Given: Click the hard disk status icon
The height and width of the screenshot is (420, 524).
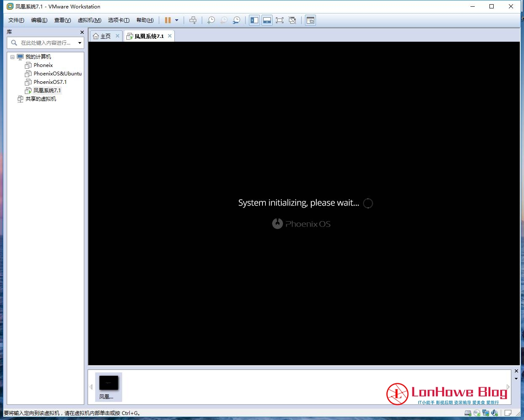Looking at the screenshot, I should (468, 413).
